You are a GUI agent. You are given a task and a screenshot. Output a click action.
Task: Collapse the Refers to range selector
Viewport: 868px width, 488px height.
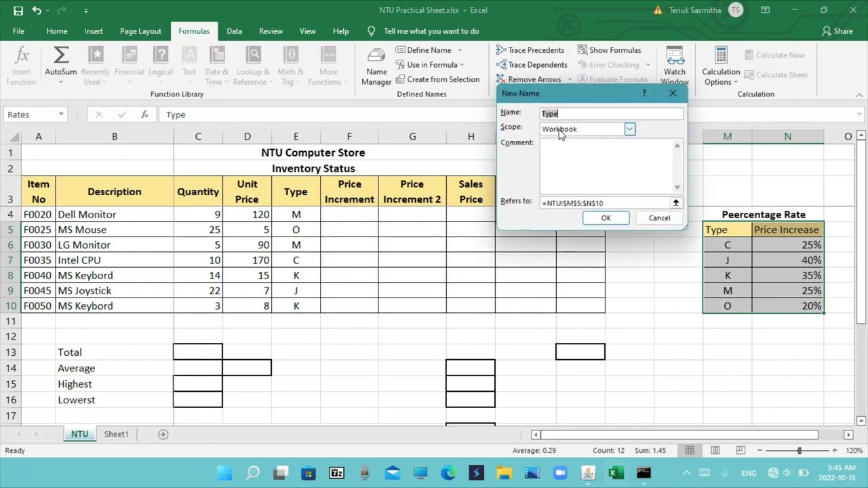click(676, 203)
